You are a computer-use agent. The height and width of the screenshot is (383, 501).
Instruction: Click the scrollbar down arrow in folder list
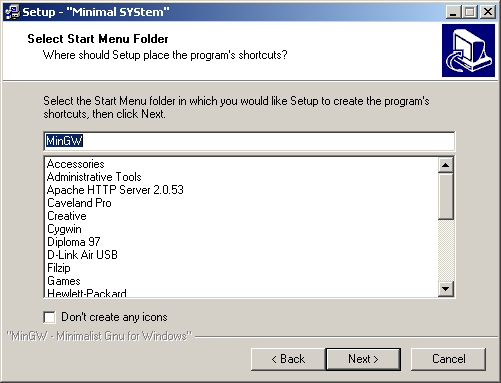pos(446,289)
